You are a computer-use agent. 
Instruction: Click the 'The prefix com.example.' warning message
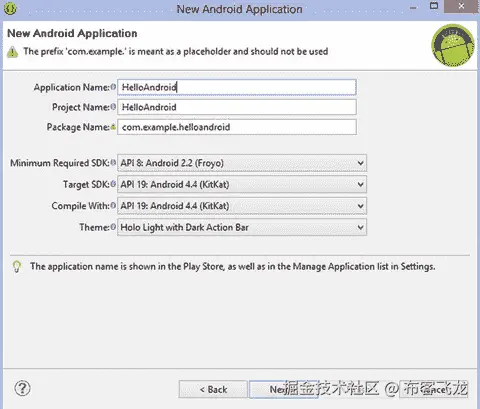tap(176, 51)
